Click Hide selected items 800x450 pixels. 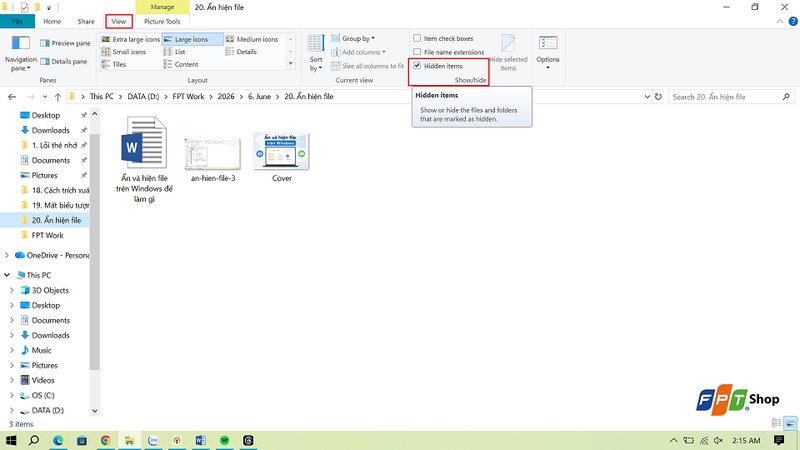tap(508, 53)
